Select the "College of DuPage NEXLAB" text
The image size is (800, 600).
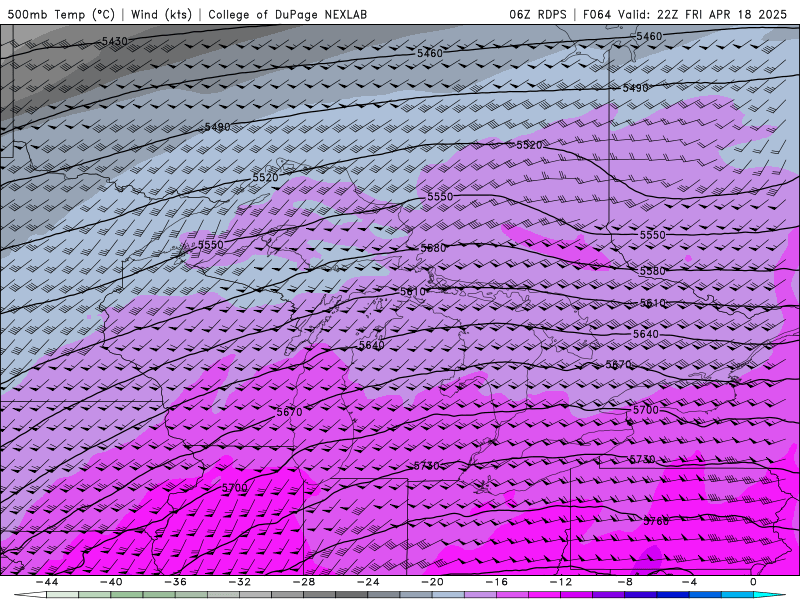(287, 14)
